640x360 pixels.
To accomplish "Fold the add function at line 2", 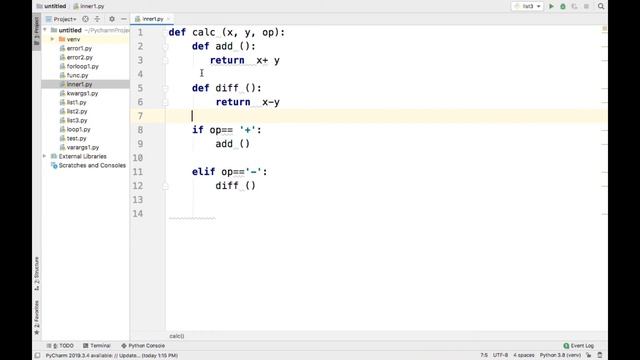I will click(x=165, y=47).
